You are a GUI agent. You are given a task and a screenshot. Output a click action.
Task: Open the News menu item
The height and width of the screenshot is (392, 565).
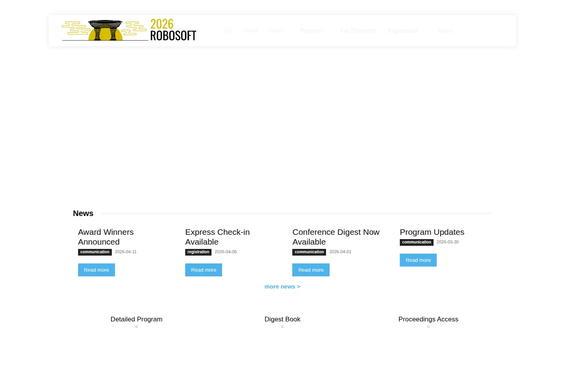(x=250, y=31)
